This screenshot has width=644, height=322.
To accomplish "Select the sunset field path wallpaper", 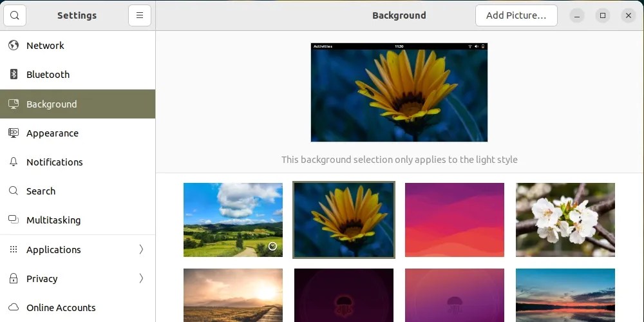I will click(233, 296).
